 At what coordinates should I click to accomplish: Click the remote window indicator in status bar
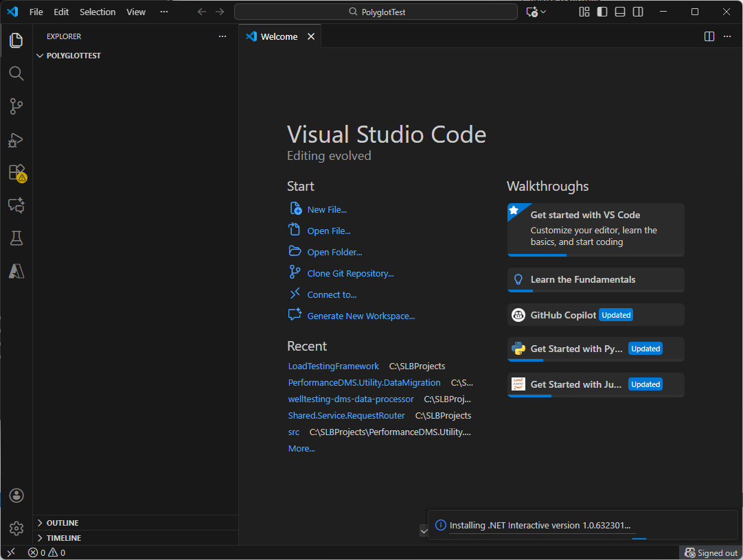click(x=11, y=552)
